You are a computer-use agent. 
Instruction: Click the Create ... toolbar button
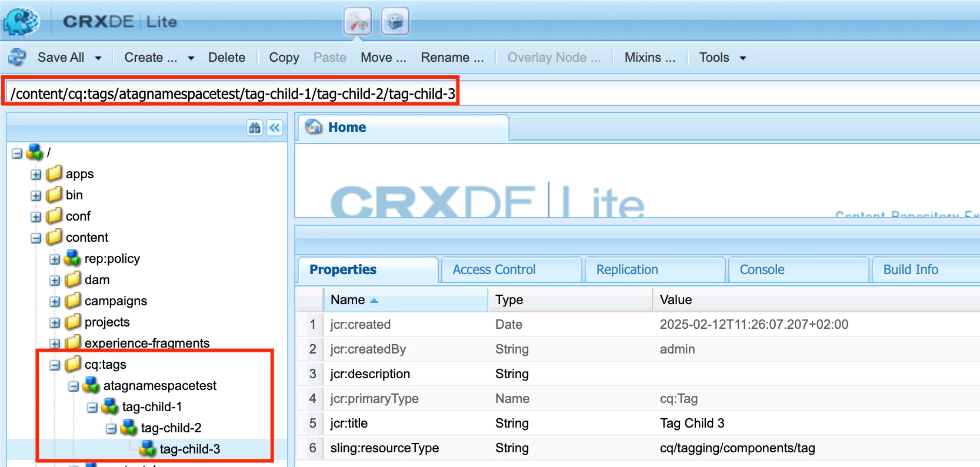pyautogui.click(x=151, y=58)
